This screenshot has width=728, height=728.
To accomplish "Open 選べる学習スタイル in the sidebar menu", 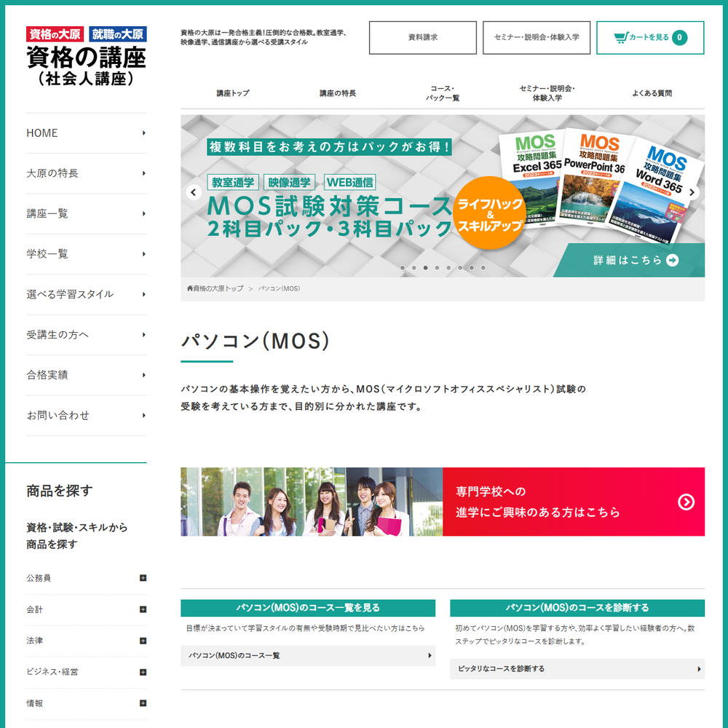I will tap(87, 294).
